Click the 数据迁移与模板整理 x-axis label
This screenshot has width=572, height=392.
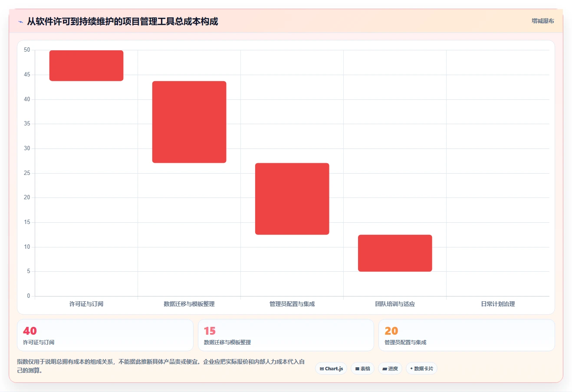(x=189, y=304)
